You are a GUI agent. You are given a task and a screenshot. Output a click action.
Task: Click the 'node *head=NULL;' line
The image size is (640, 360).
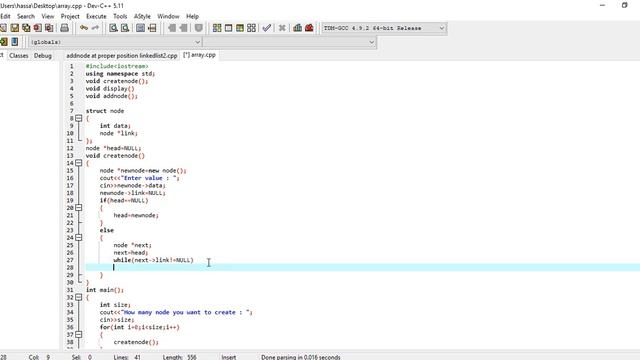(x=113, y=148)
